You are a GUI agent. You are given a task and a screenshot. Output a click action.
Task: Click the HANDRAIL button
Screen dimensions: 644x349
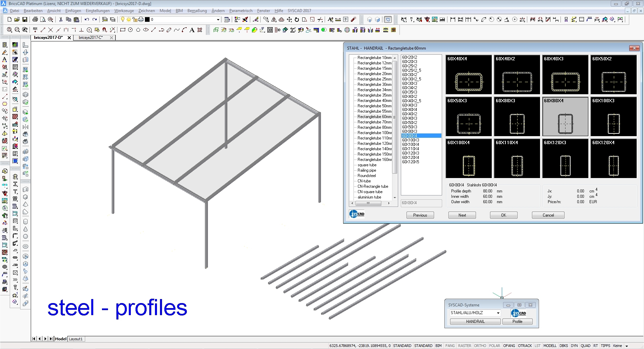pyautogui.click(x=475, y=322)
